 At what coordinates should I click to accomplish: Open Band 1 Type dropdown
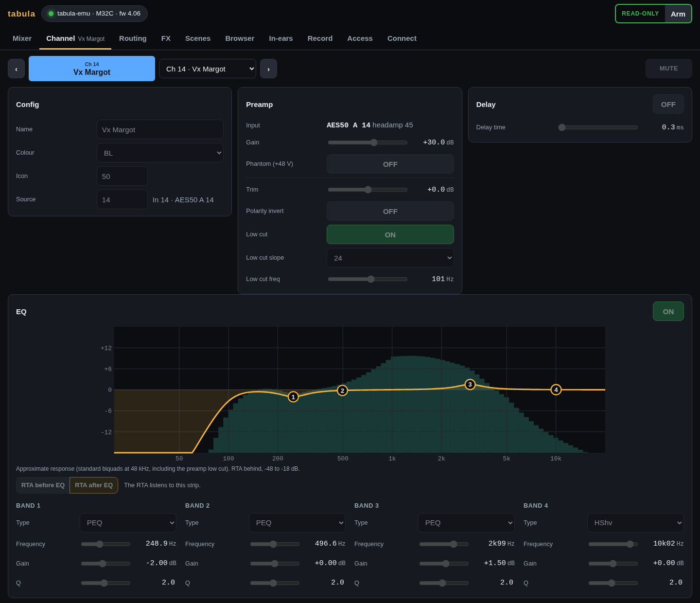click(x=128, y=523)
